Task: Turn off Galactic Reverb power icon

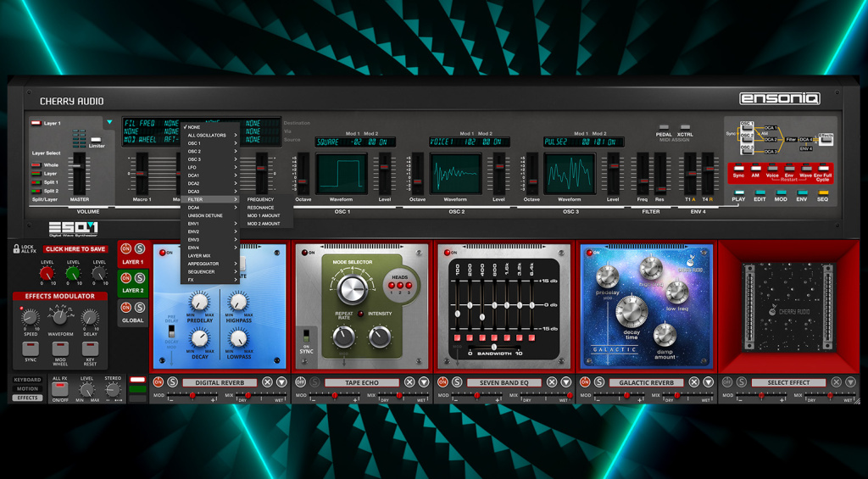Action: [x=585, y=382]
